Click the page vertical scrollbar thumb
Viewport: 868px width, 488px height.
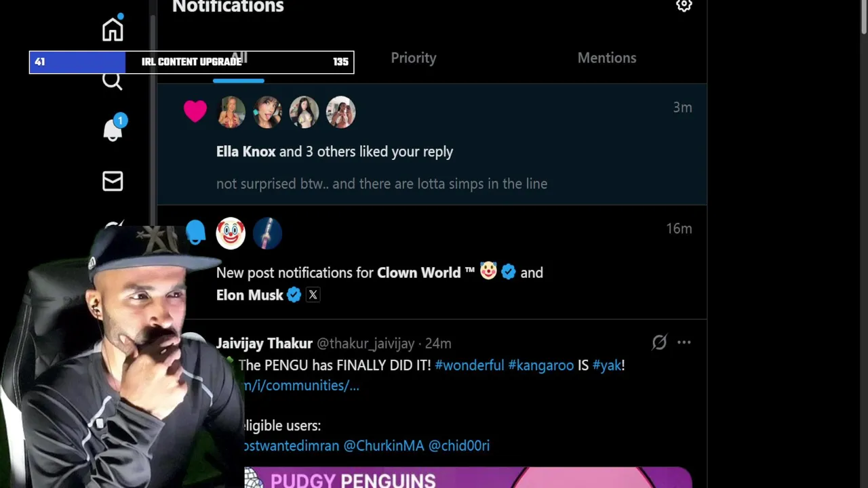[863, 15]
